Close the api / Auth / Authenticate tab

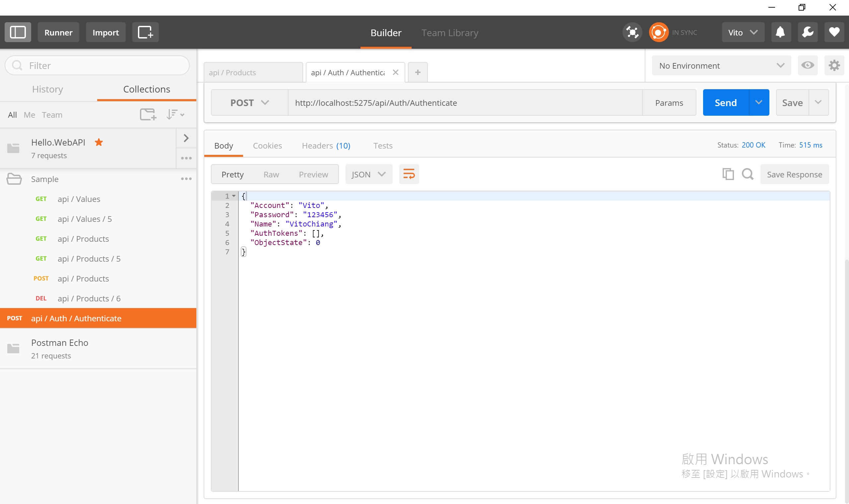(395, 72)
